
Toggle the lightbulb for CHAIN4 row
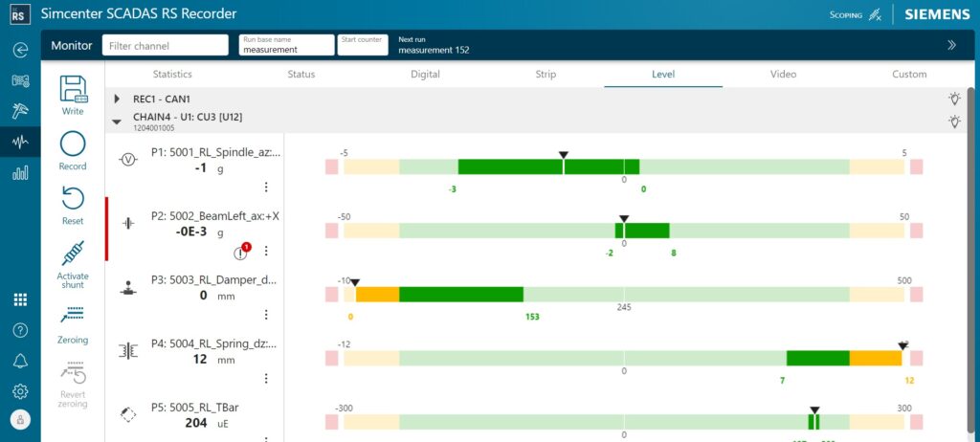pyautogui.click(x=953, y=122)
